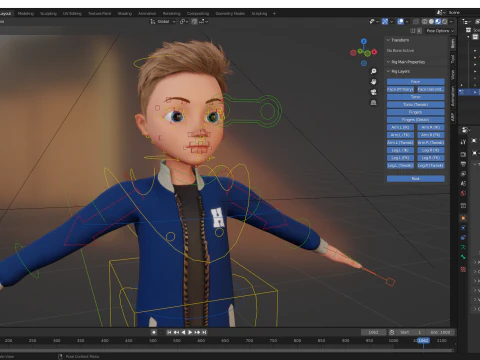Toggle viewport overlays button
The image size is (480, 360).
tap(401, 22)
